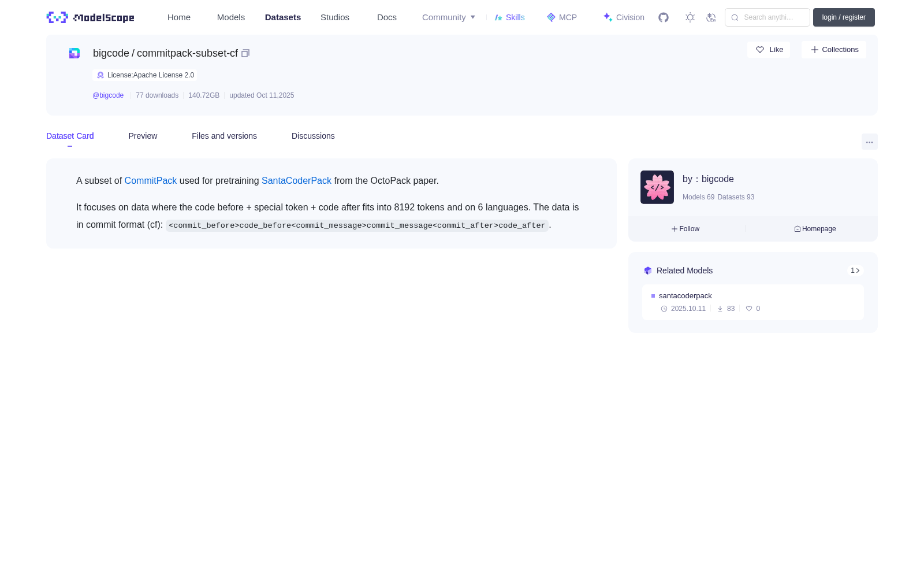Switch to the Files and versions tab
This screenshot has height=578, width=924.
click(224, 136)
